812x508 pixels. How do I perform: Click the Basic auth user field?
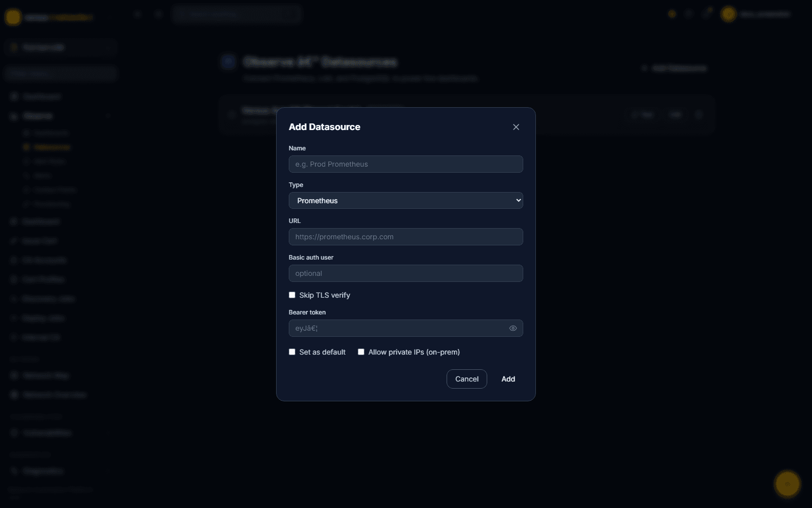[x=405, y=273]
